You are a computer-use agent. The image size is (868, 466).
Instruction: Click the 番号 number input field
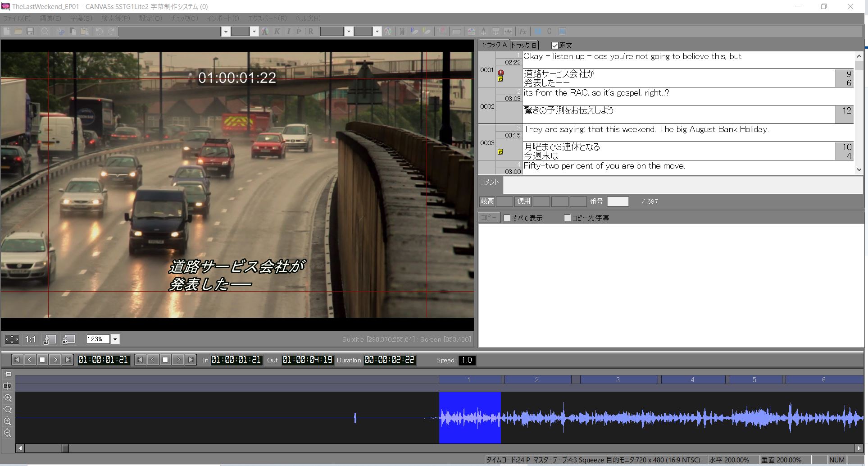click(618, 201)
